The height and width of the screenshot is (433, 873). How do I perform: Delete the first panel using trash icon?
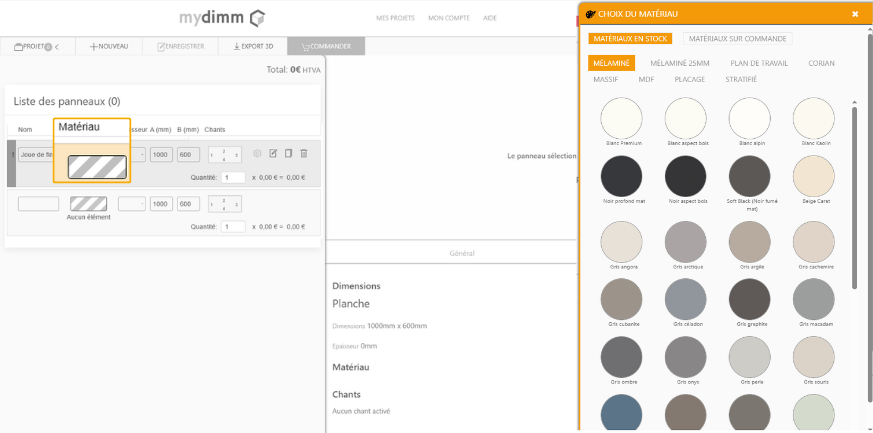click(x=304, y=153)
